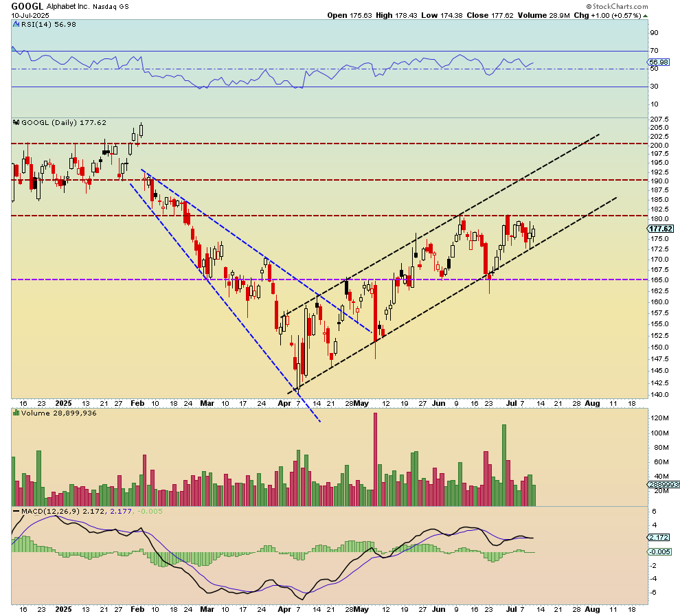The width and height of the screenshot is (680, 616).
Task: Click the most recent candlestick on the price chart
Action: click(534, 232)
